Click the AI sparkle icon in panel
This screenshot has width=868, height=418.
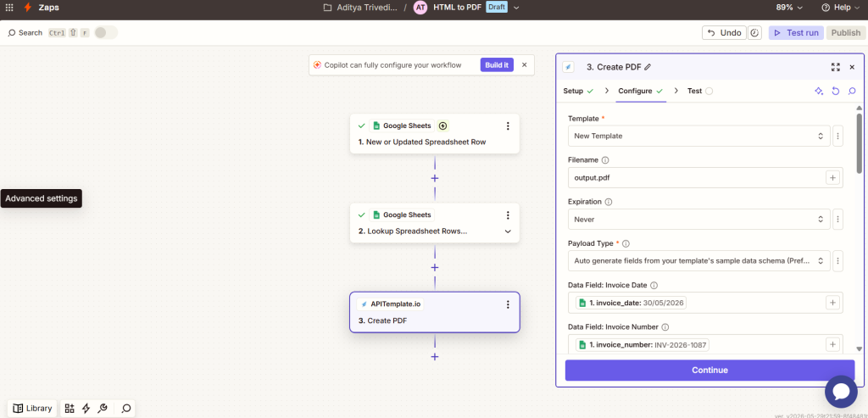pos(819,92)
